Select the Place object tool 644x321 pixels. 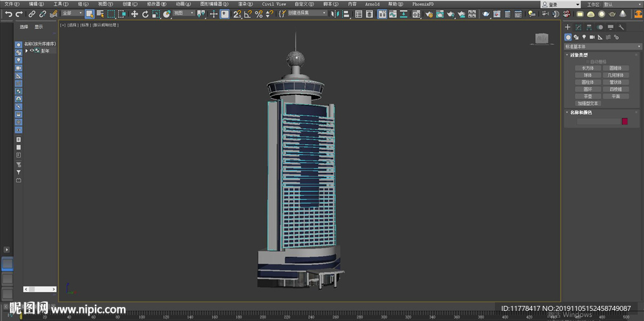coord(167,14)
